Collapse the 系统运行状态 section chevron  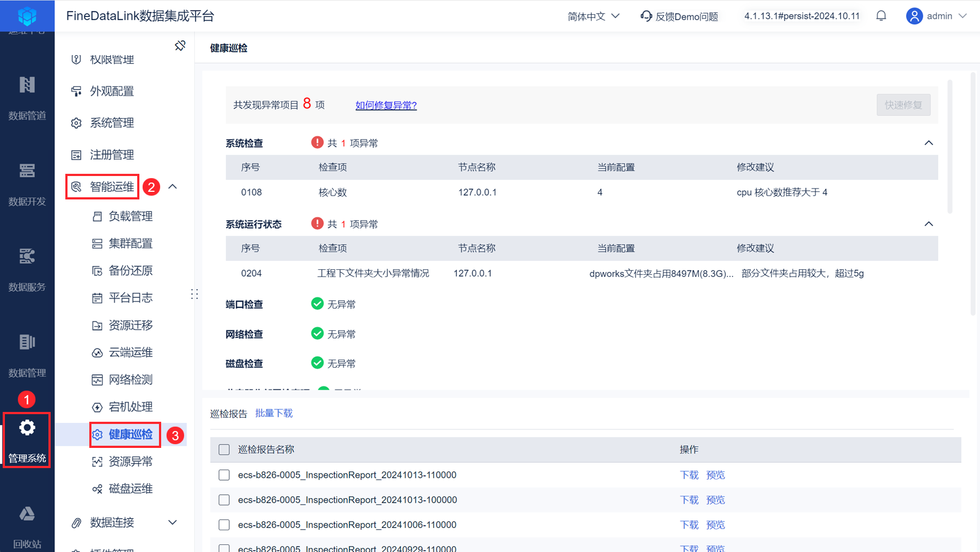(929, 224)
